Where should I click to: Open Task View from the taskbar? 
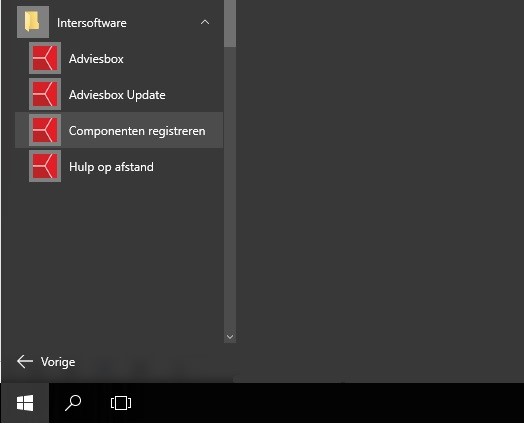pyautogui.click(x=121, y=403)
